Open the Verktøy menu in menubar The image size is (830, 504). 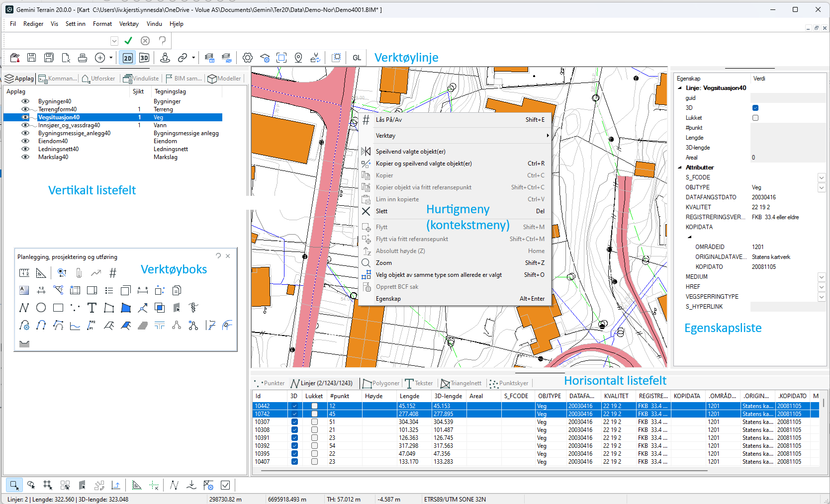(x=129, y=24)
